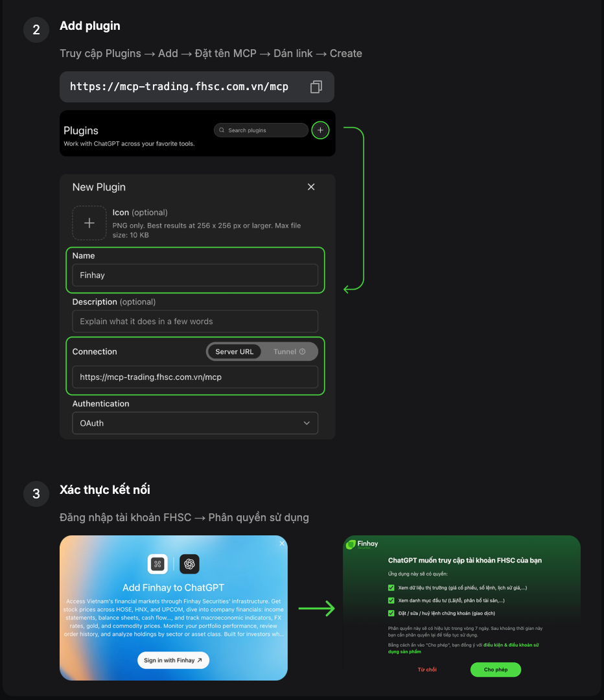The height and width of the screenshot is (700, 604).
Task: Click the Xác thực kết nối heading
Action: point(105,490)
